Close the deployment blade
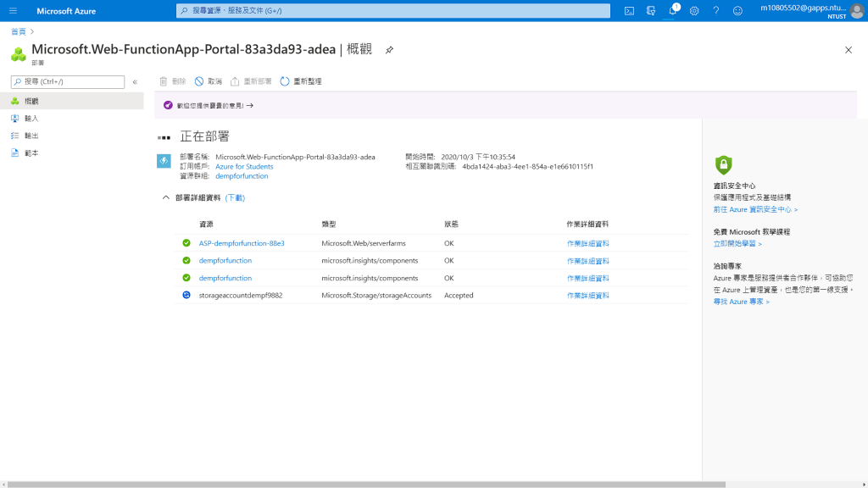 [848, 50]
